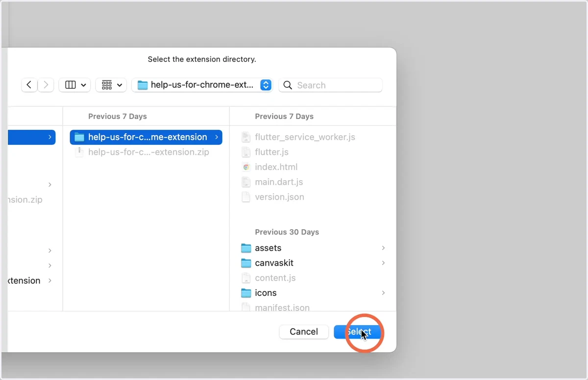Viewport: 588px width, 380px height.
Task: Click the path popup up-down arrows
Action: [266, 85]
